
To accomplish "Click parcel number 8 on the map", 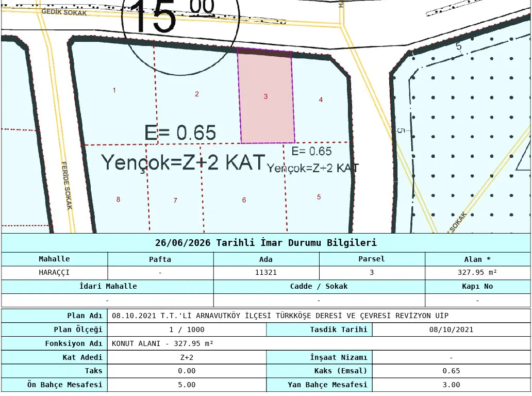I will coord(118,200).
